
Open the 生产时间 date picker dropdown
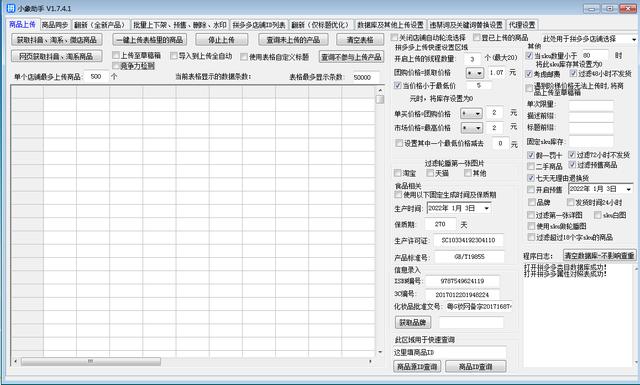pyautogui.click(x=486, y=208)
